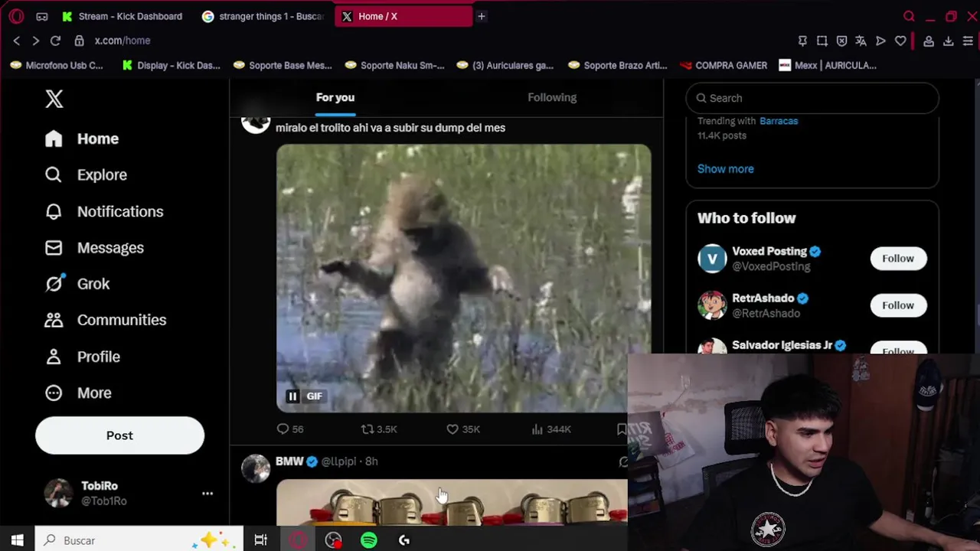
Task: Open the BMW author name on post
Action: point(289,461)
